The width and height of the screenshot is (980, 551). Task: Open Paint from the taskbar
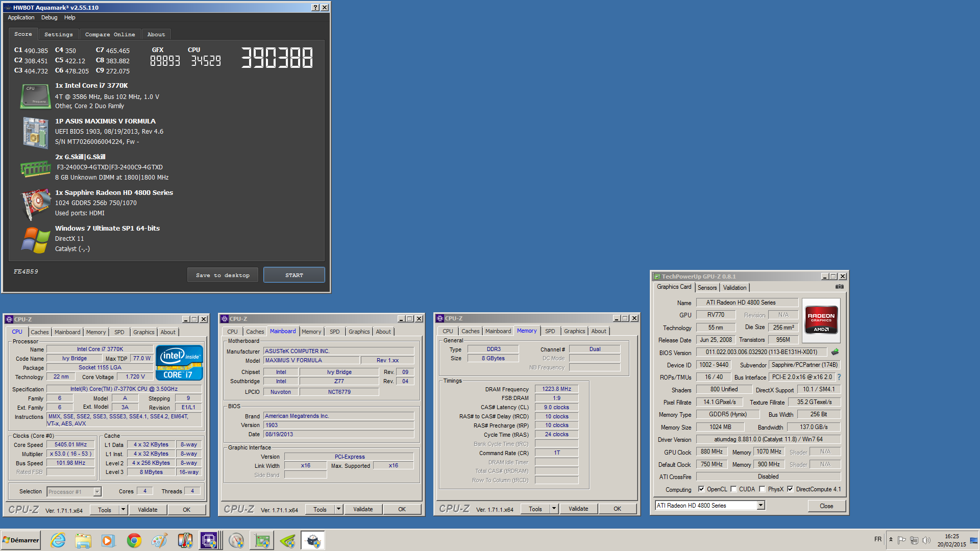click(159, 540)
